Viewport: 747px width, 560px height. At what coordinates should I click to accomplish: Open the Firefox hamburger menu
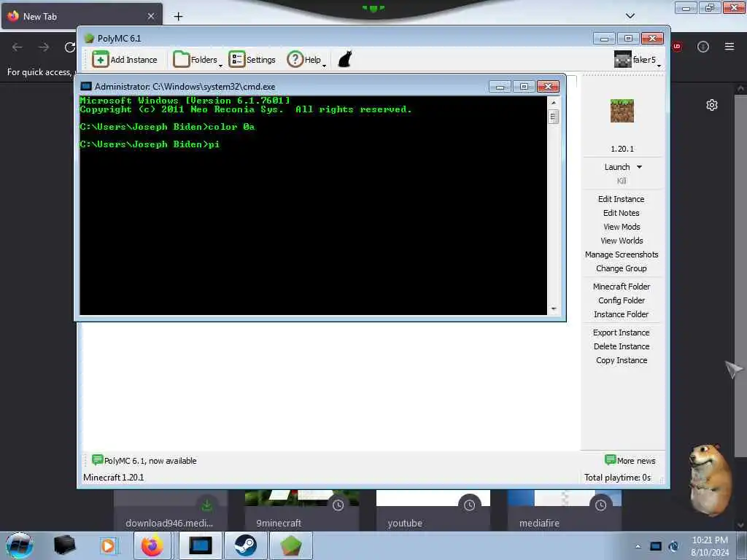[x=729, y=47]
